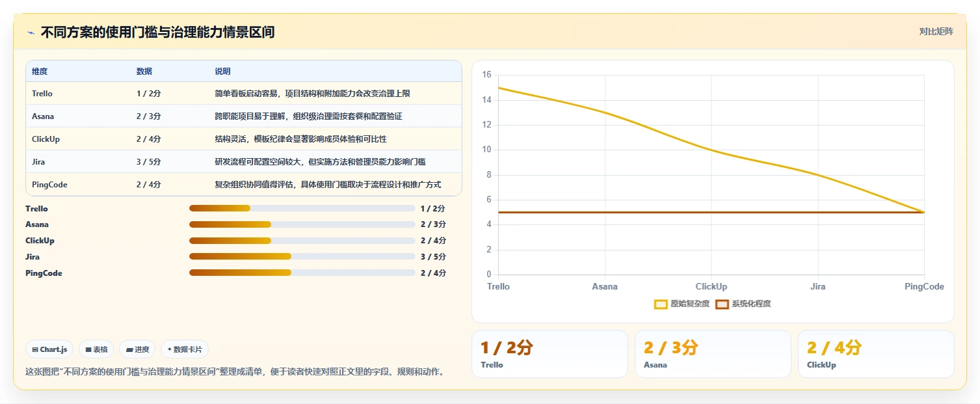Click the Jira x-axis label on chart
The height and width of the screenshot is (404, 980).
click(818, 286)
